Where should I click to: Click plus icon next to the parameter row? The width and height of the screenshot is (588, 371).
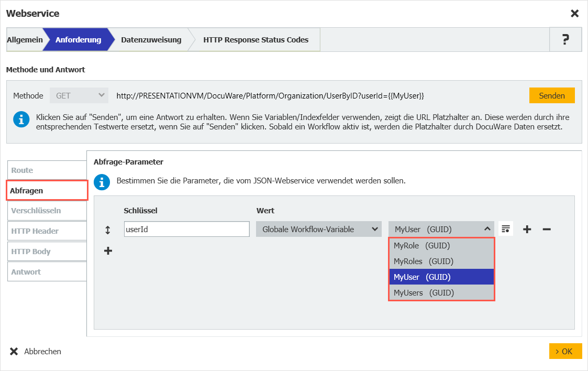pos(527,229)
